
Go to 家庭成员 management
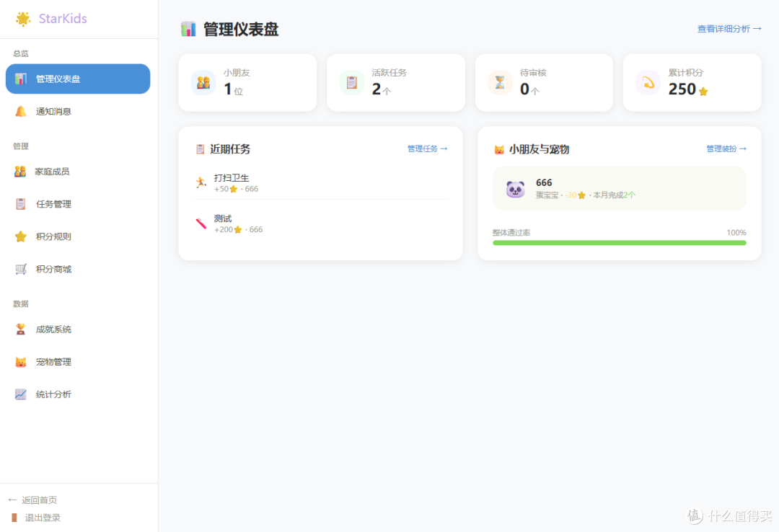click(x=78, y=172)
